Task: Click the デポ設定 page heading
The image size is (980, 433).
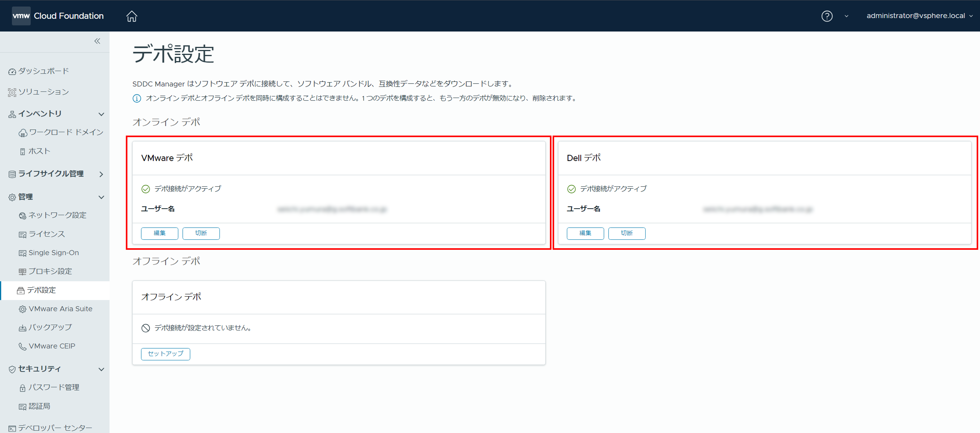Action: (x=173, y=54)
